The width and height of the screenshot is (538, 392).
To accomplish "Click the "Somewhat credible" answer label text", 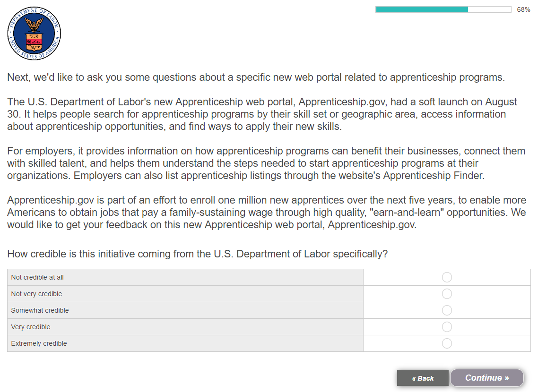I will click(x=40, y=310).
